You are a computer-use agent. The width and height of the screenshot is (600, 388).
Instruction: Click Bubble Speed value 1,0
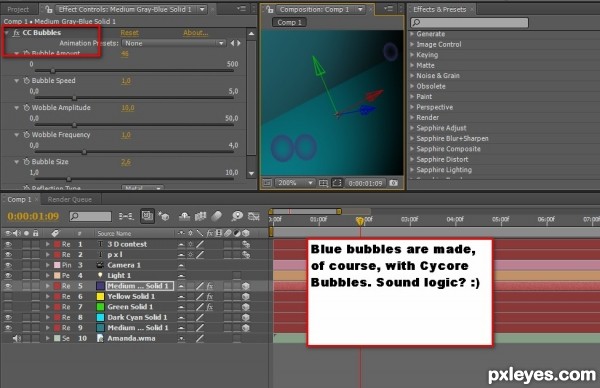tap(126, 81)
